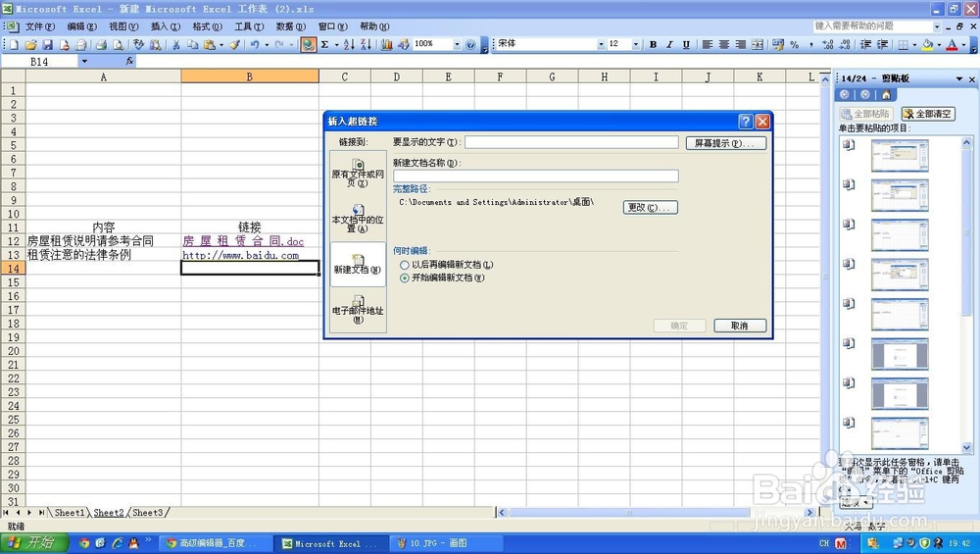This screenshot has width=980, height=554.
Task: Click the Undo arrow icon
Action: pyautogui.click(x=255, y=44)
